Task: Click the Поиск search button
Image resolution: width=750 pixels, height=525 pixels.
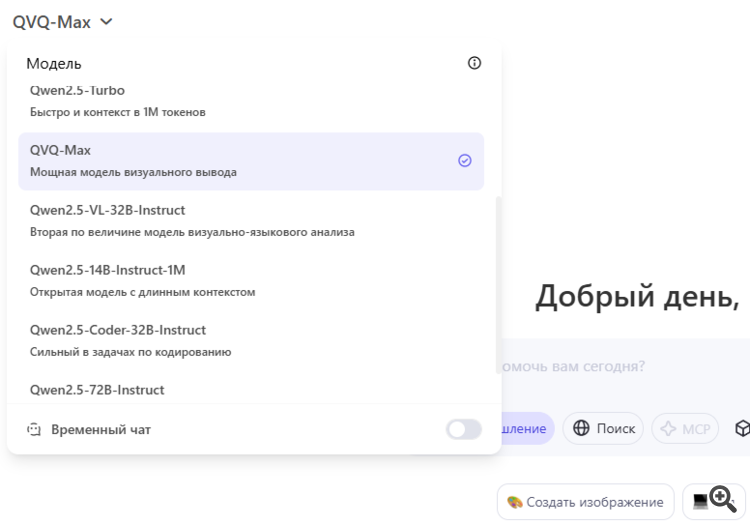Action: [604, 428]
